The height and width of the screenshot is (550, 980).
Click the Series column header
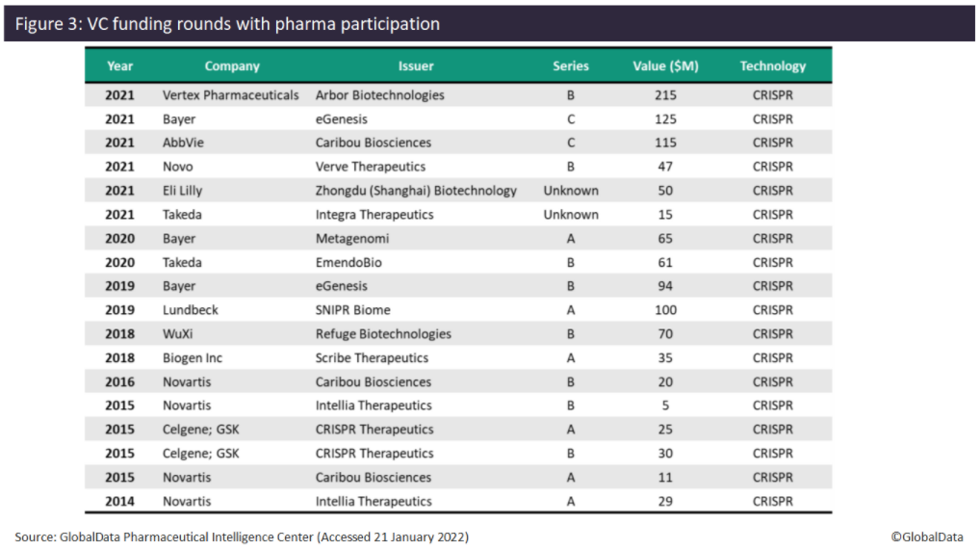571,66
